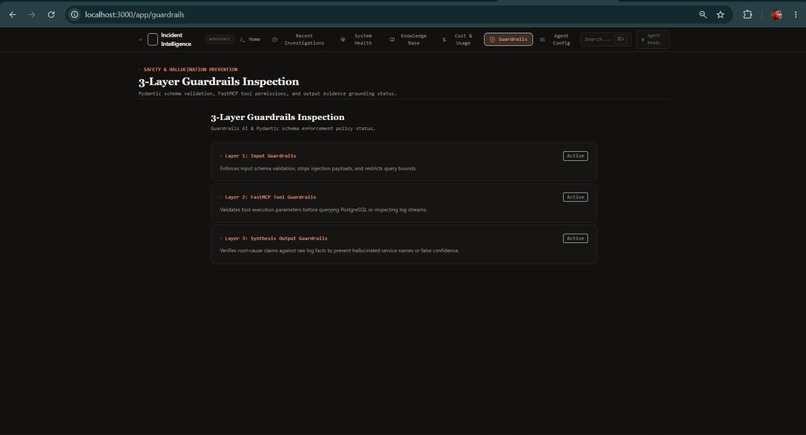The width and height of the screenshot is (806, 435).
Task: Click the book icon beside Knowledge Base
Action: [392, 40]
